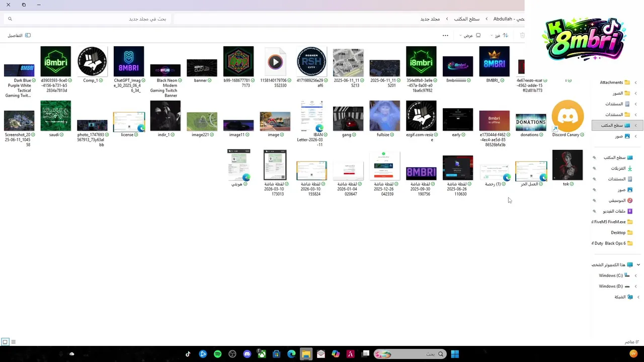The image size is (644, 362).
Task: Go to سطح المكتب in the address breadcrumb
Action: click(466, 19)
